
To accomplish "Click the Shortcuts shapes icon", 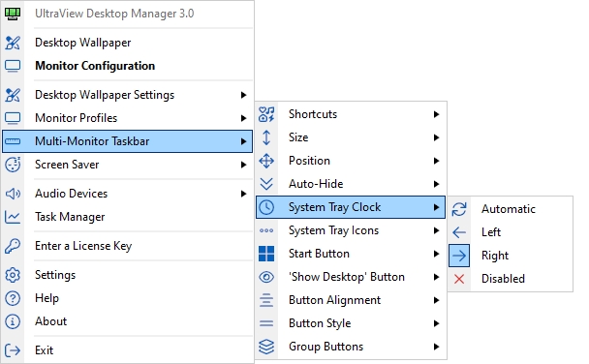I will pyautogui.click(x=266, y=114).
